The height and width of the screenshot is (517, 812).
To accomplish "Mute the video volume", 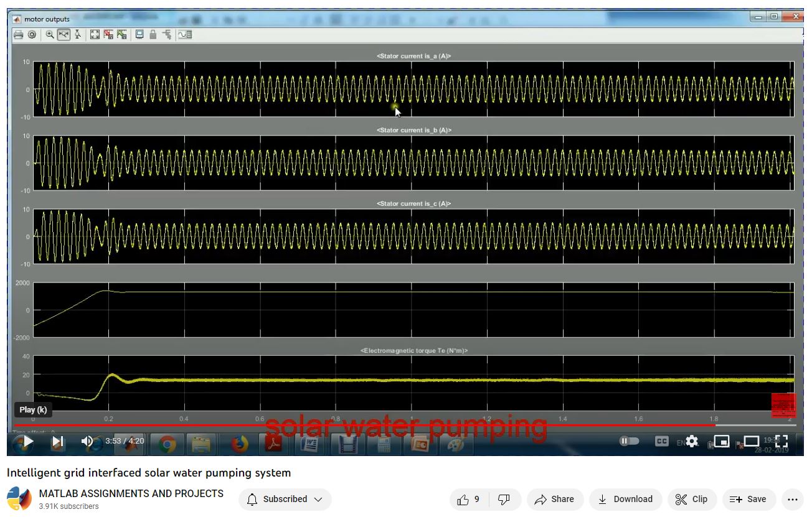I will coord(87,442).
